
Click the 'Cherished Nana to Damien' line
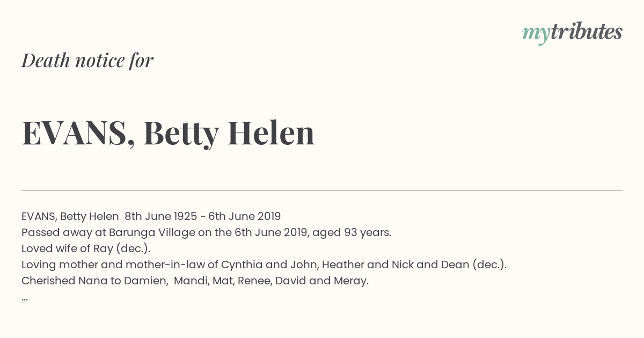(x=195, y=281)
